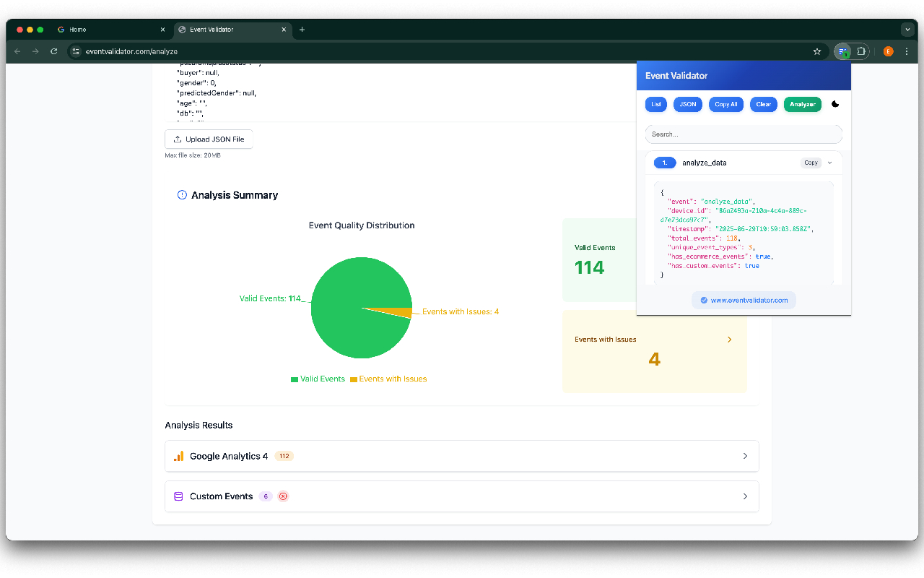Expand the Custom Events results row
Screen dimensions: 924x578
[x=462, y=496]
